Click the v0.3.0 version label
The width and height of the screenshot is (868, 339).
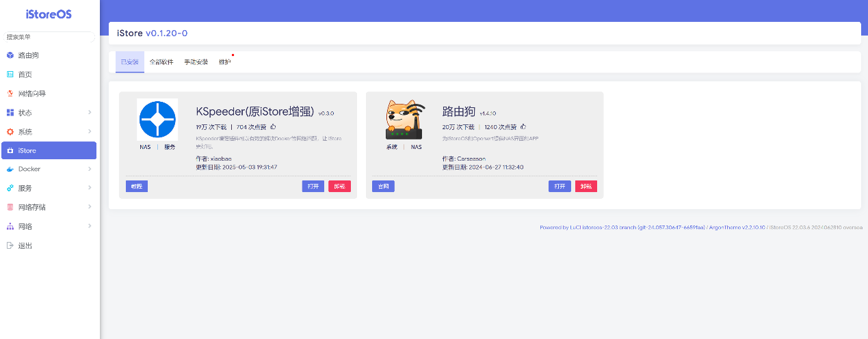pos(326,113)
